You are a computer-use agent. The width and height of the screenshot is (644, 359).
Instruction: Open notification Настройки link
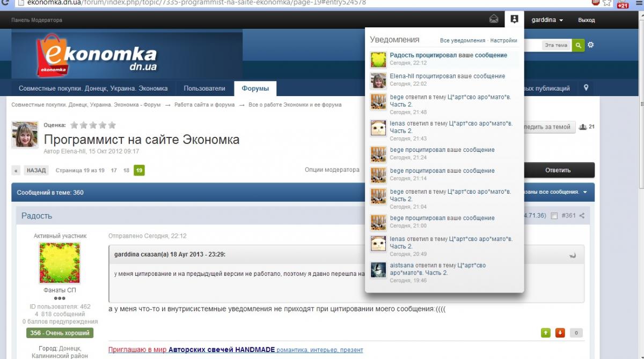[x=503, y=40]
